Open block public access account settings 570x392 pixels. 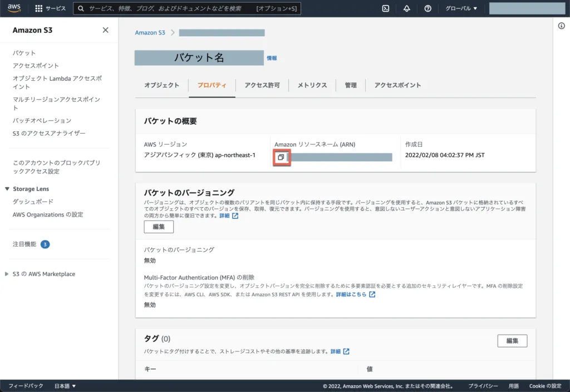click(57, 167)
